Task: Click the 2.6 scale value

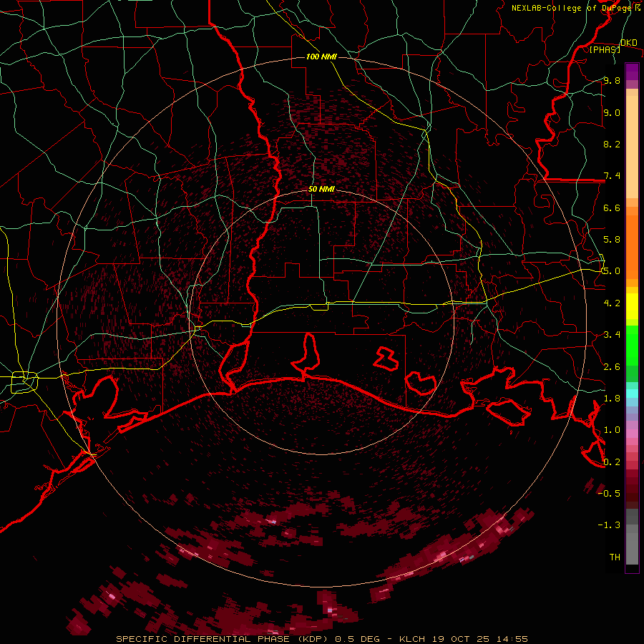Action: 612,367
